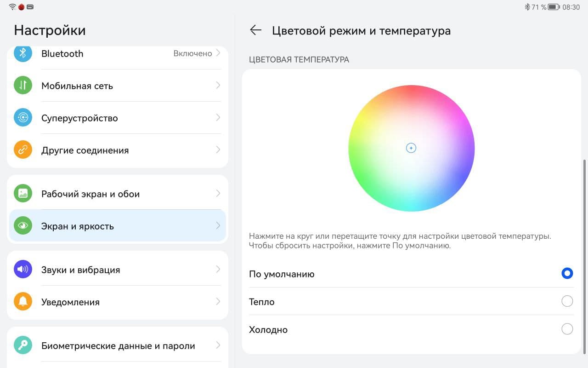
Task: Tap the Уведомления bell icon
Action: [x=23, y=302]
